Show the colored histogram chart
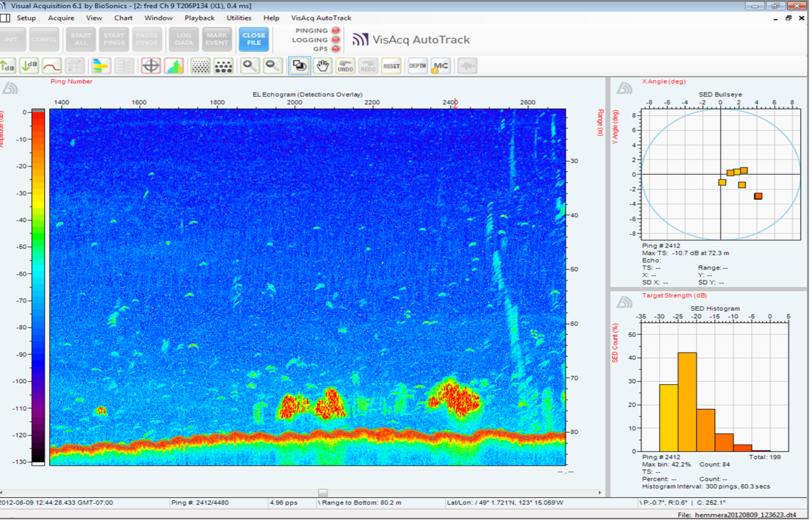Image resolution: width=812 pixels, height=523 pixels. (x=174, y=66)
